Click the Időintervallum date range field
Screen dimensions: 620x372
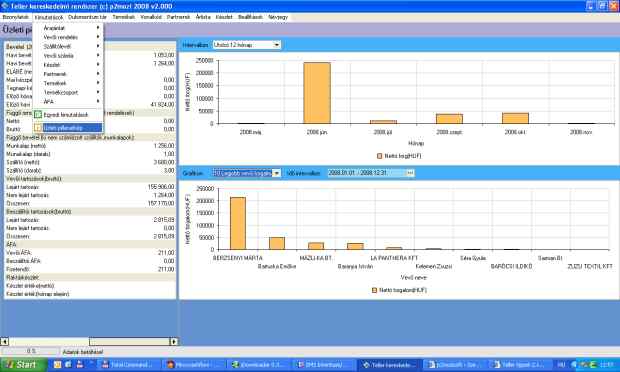coord(367,173)
